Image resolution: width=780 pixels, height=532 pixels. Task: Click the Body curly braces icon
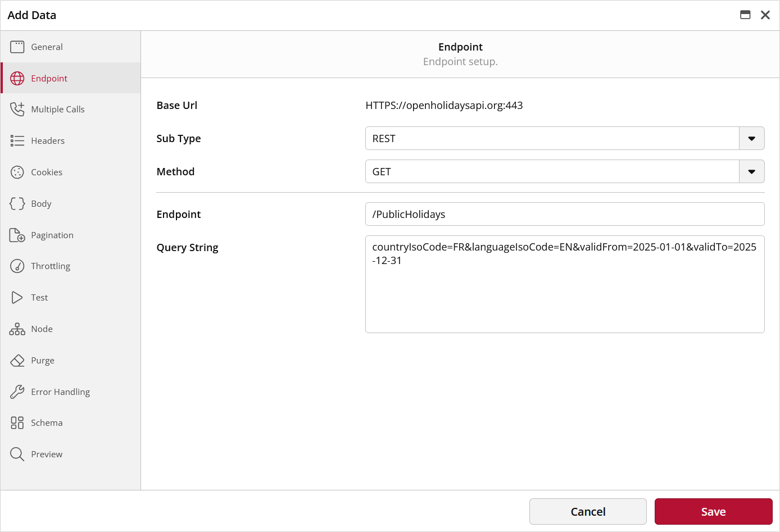[x=17, y=203]
